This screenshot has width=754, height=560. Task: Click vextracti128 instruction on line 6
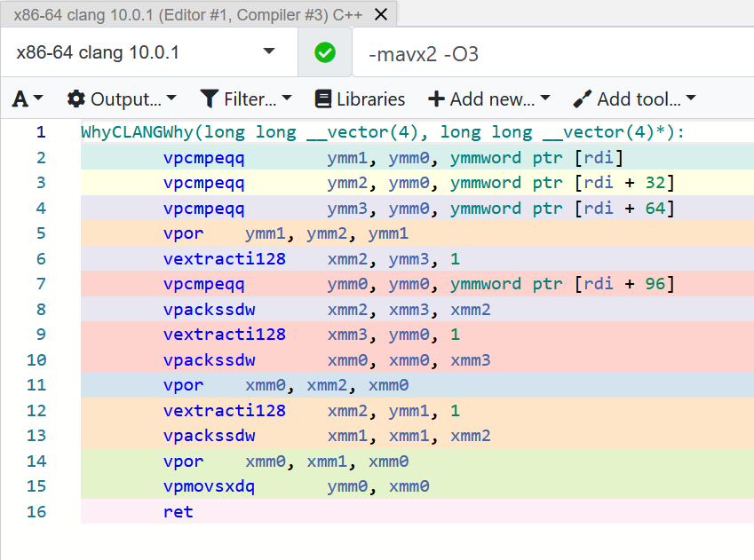point(225,258)
